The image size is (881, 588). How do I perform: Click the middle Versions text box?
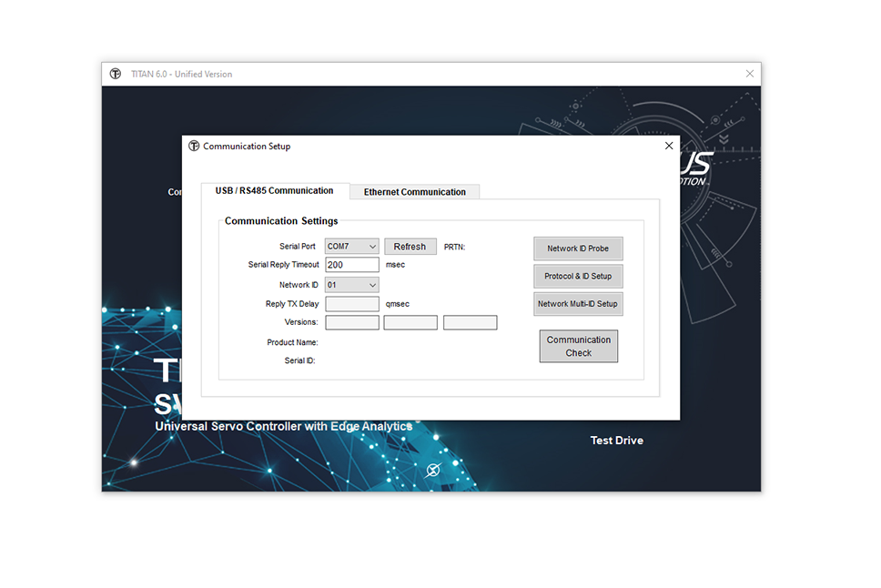coord(410,322)
